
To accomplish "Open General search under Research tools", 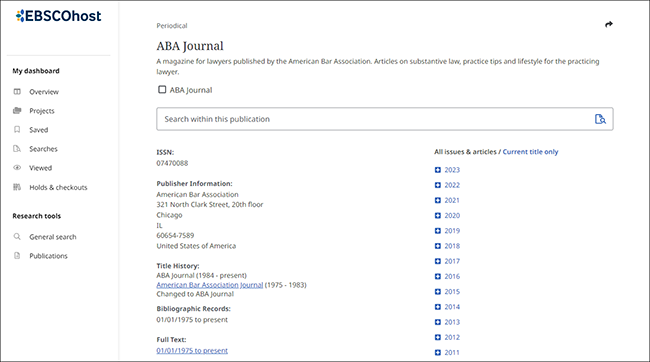I will (x=53, y=237).
